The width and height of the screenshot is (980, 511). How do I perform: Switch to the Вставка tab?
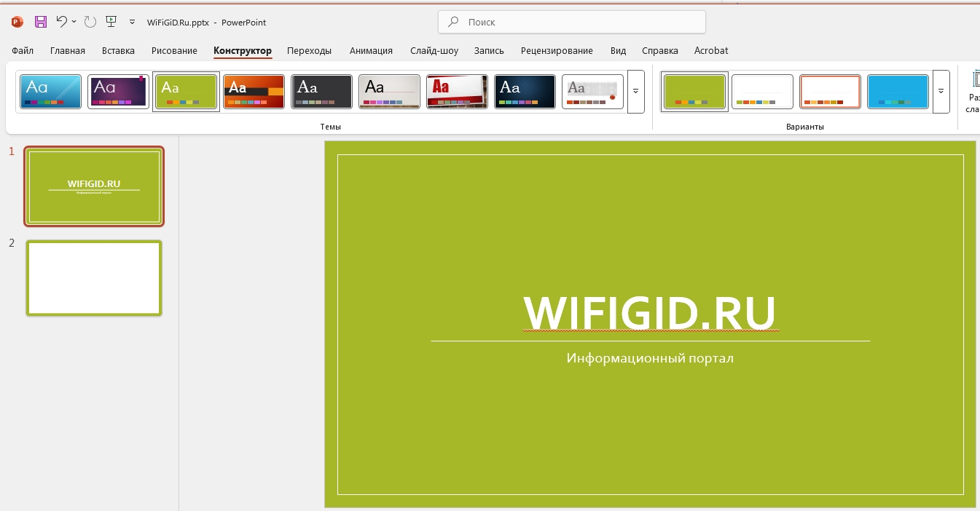(118, 51)
